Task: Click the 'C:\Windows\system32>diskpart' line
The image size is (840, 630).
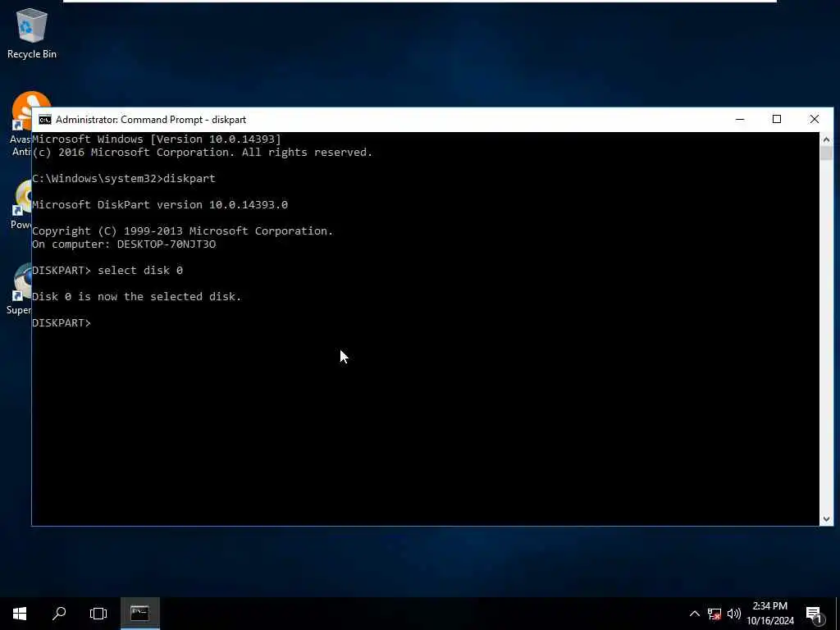Action: tap(124, 178)
